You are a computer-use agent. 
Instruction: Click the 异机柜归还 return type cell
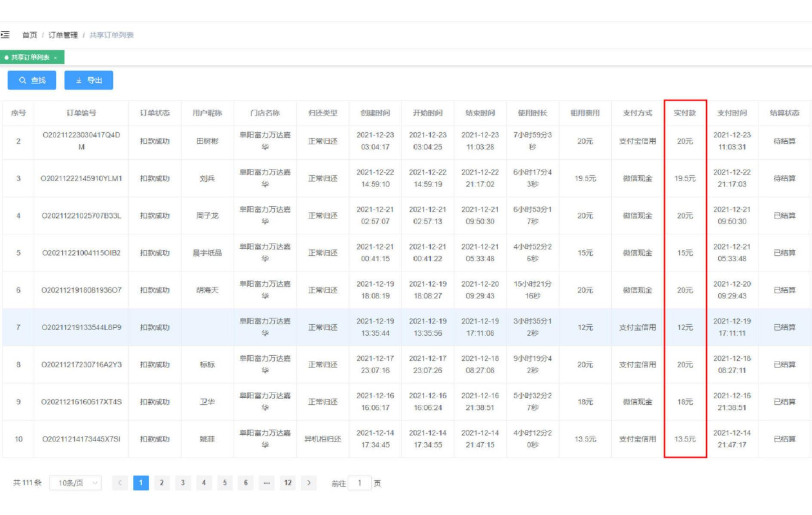322,439
